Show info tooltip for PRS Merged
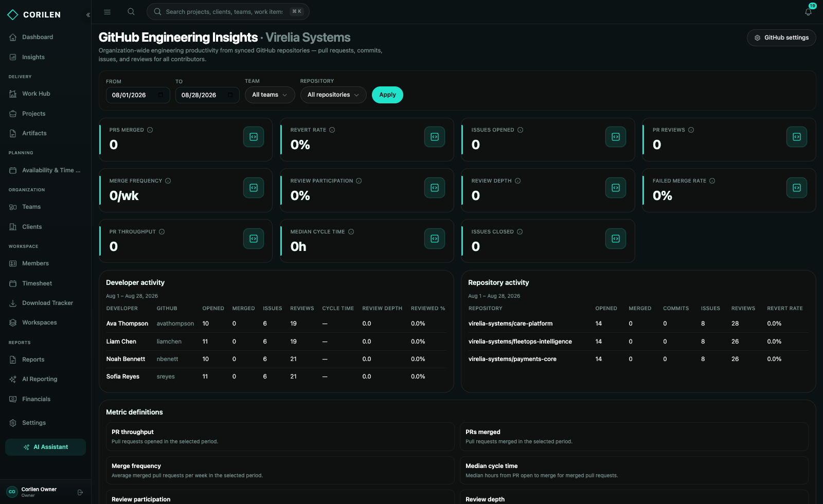This screenshot has width=823, height=504. coord(150,130)
